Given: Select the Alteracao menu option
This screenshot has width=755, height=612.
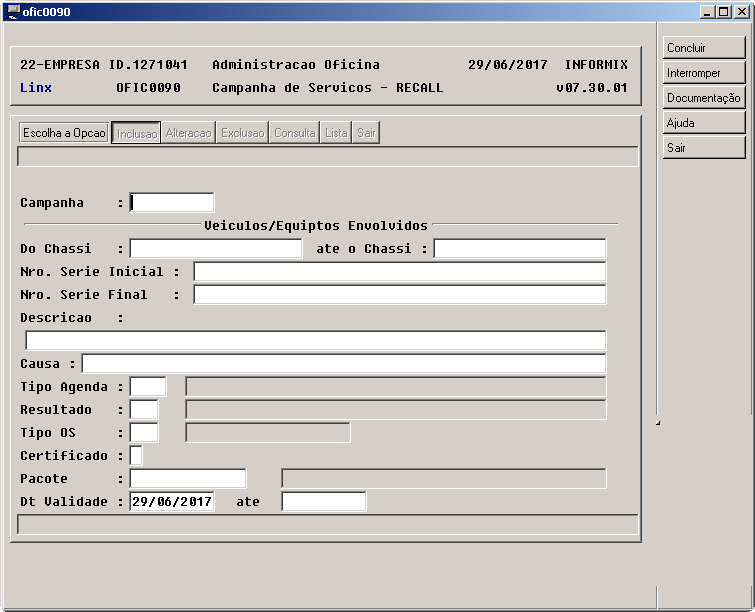Looking at the screenshot, I should pyautogui.click(x=189, y=133).
